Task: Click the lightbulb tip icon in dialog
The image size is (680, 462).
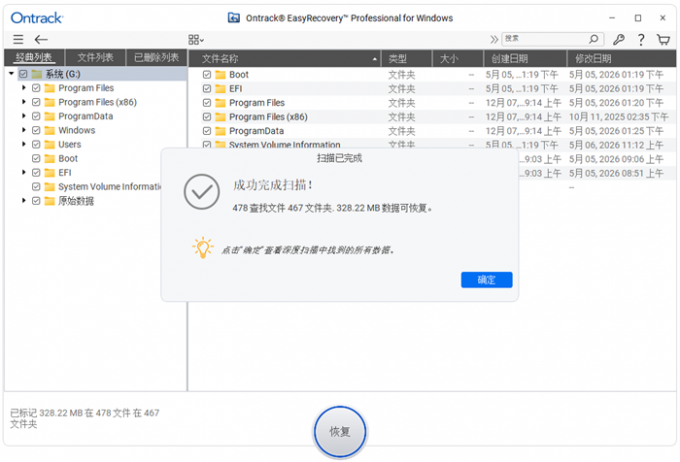Action: click(203, 248)
